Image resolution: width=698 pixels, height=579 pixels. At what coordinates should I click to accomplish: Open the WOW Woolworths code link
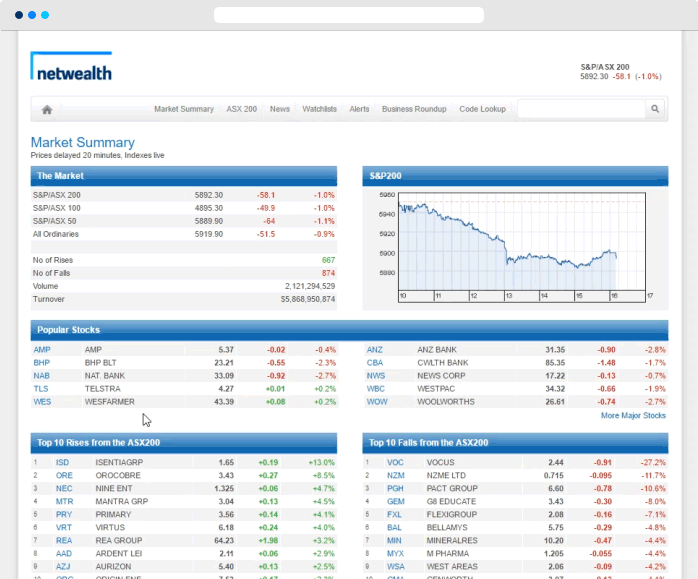click(377, 402)
